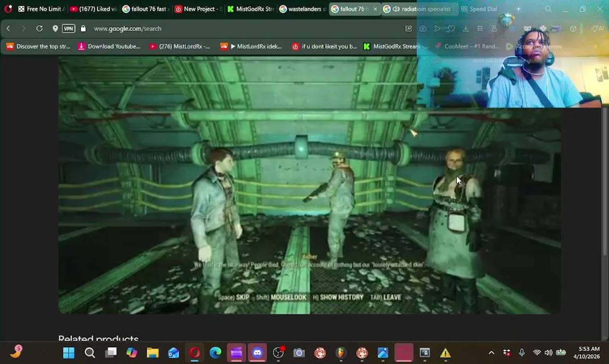The height and width of the screenshot is (364, 609).
Task: Open volume speaker tray icon
Action: point(548,353)
